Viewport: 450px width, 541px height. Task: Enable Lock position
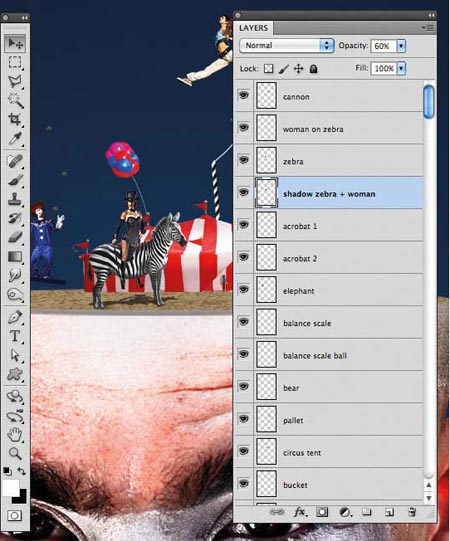pyautogui.click(x=299, y=69)
